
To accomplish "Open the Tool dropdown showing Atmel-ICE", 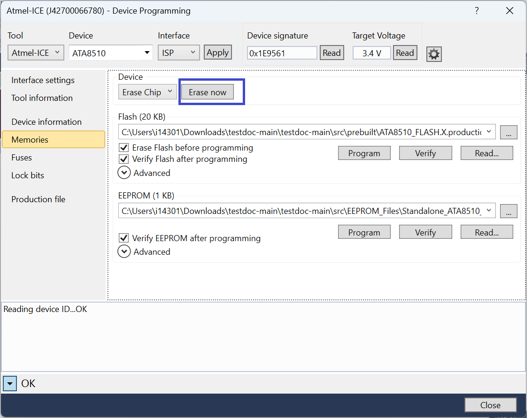I will coord(36,53).
